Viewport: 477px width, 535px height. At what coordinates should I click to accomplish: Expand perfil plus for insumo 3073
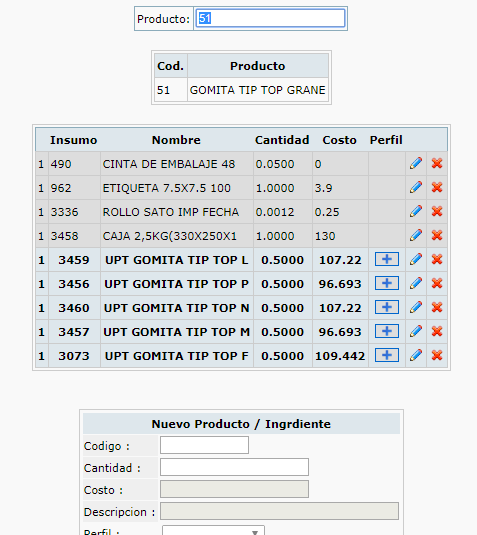[x=387, y=356]
